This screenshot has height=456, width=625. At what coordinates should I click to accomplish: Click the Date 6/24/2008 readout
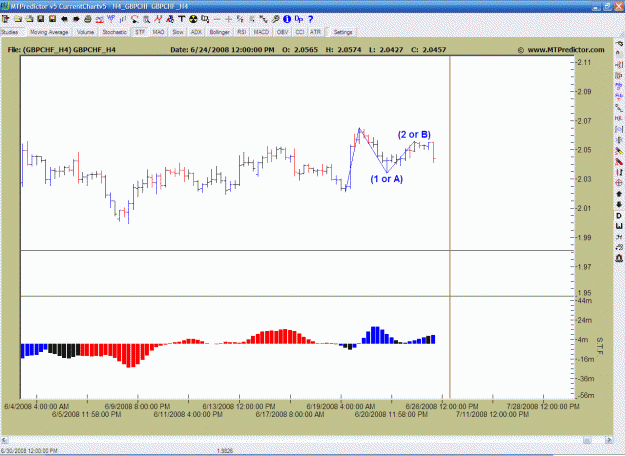click(x=222, y=50)
